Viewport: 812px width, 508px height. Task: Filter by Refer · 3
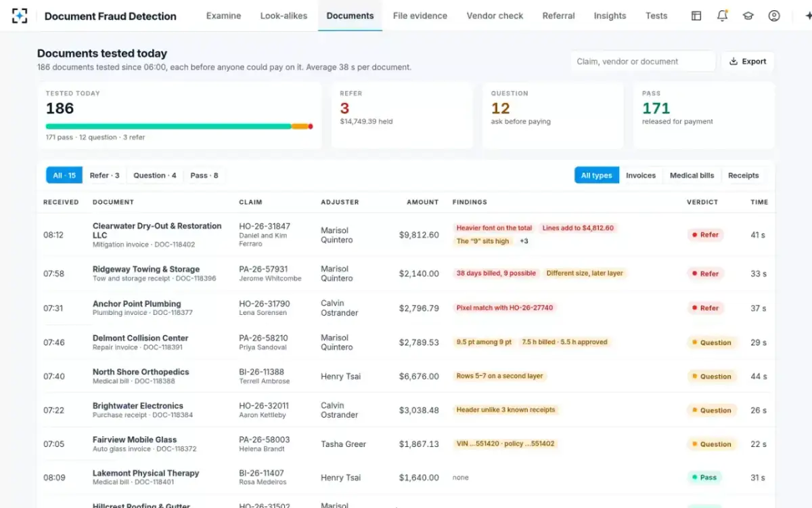[104, 175]
